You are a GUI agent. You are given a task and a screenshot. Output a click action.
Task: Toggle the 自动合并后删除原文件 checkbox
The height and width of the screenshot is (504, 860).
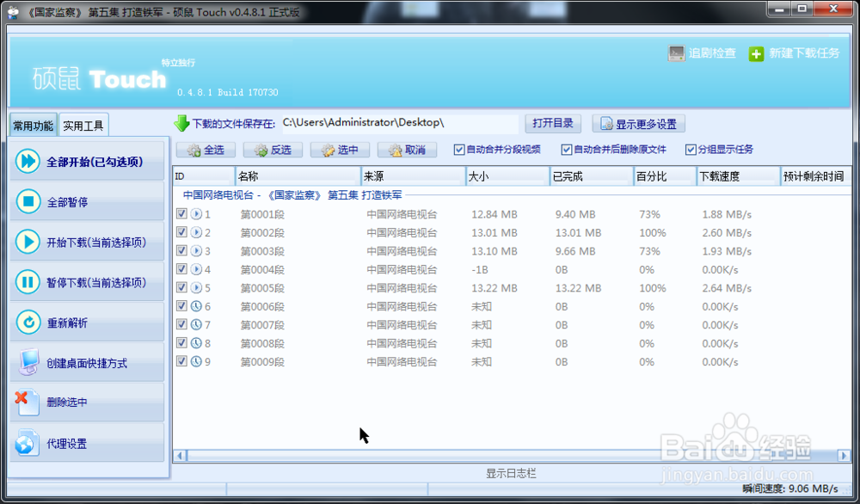point(567,149)
